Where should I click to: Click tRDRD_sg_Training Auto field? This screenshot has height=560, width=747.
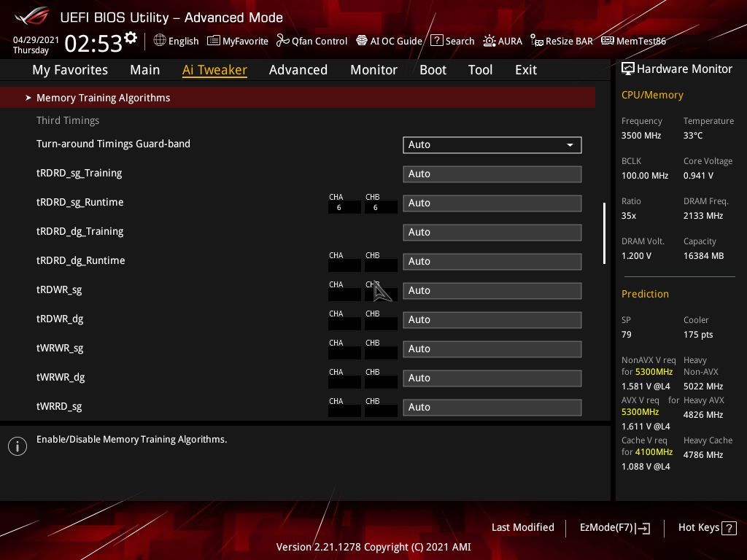pos(492,174)
